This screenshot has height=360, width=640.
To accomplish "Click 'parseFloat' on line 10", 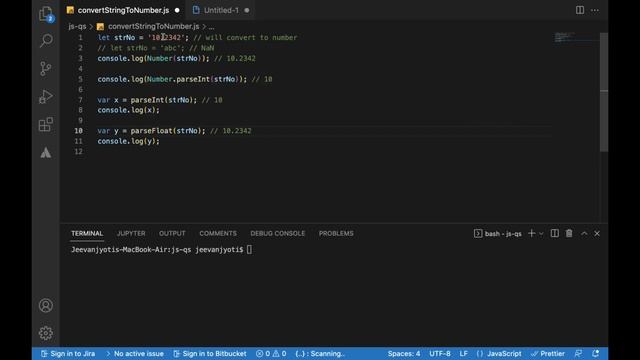I will [x=151, y=131].
